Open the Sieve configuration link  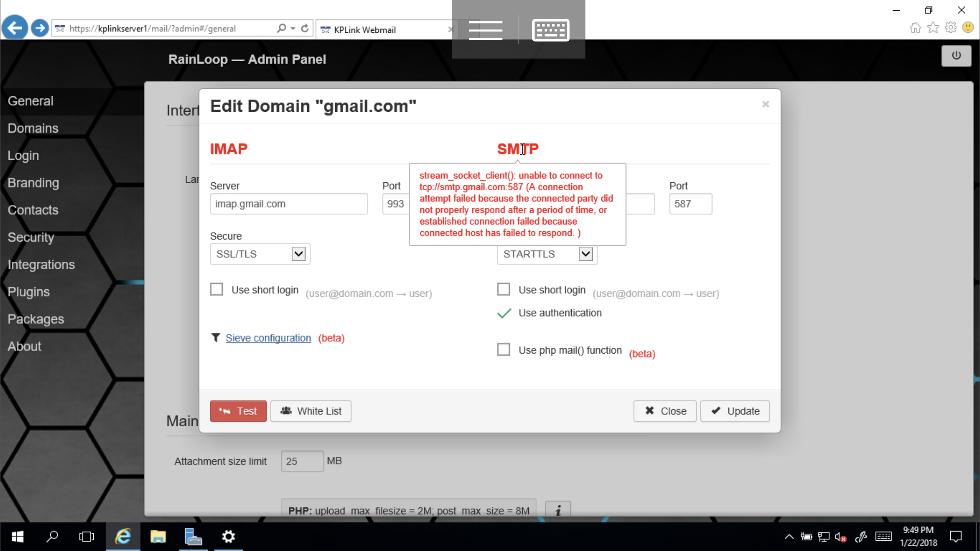point(268,338)
